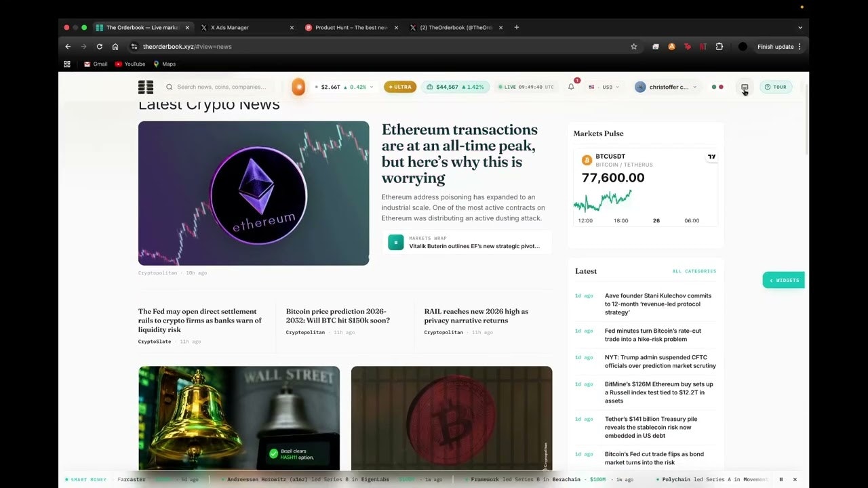Toggle the green and red dots control
This screenshot has width=868, height=488.
click(x=717, y=87)
